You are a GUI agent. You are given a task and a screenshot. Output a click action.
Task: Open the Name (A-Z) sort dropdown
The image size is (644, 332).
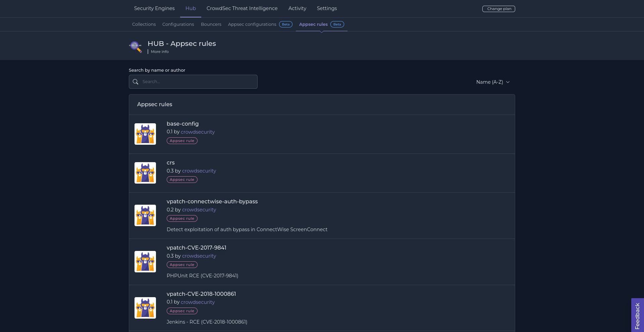(492, 82)
